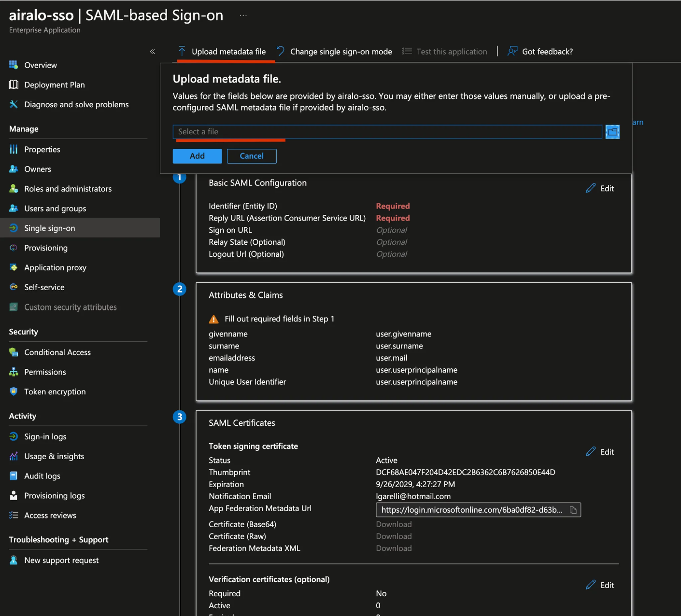The width and height of the screenshot is (681, 616).
Task: Open the ellipsis menu next to page title
Action: tap(243, 15)
